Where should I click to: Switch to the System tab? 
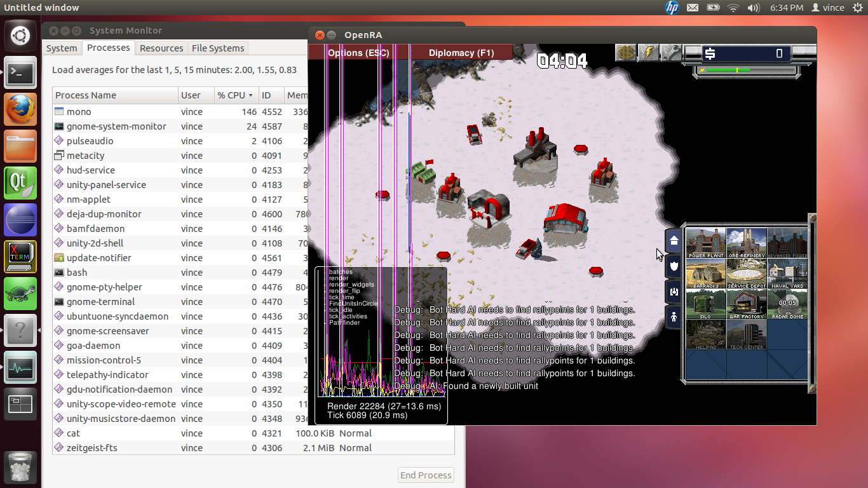coord(62,48)
